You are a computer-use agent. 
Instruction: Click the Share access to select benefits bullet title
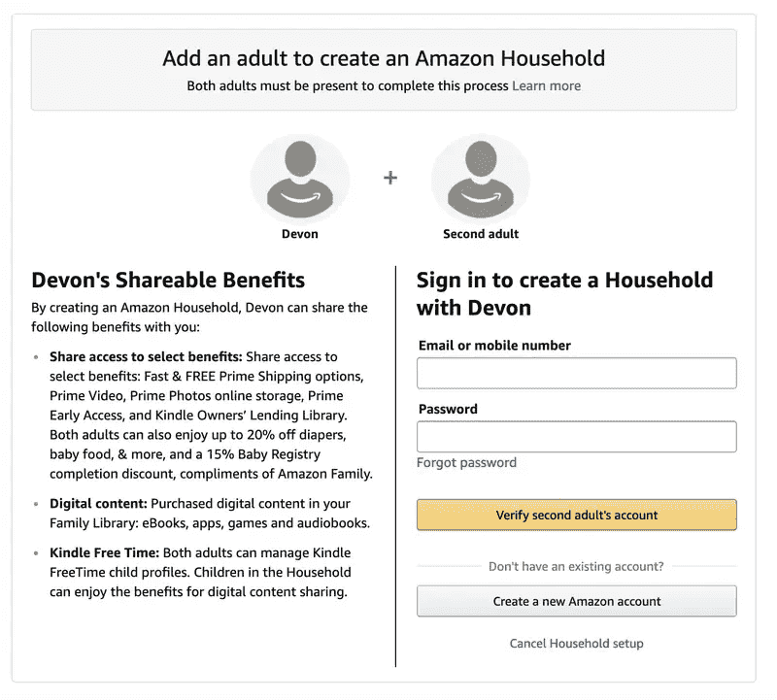pos(146,356)
